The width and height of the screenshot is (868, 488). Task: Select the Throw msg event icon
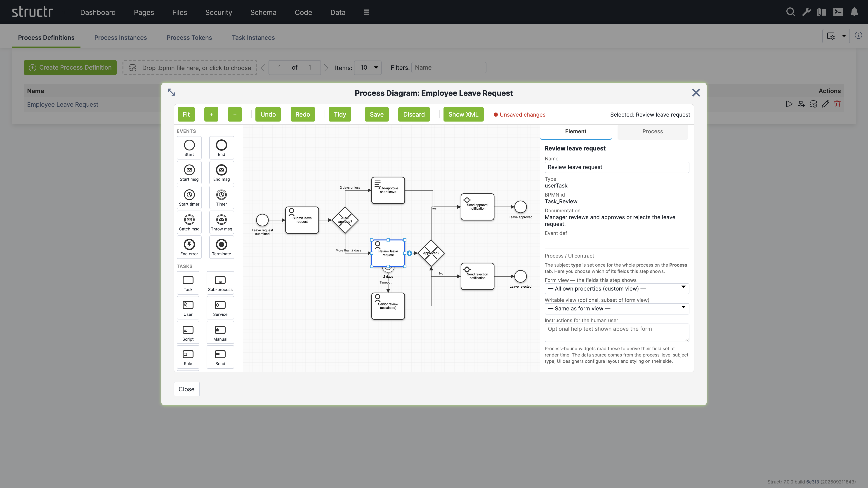pos(221,223)
